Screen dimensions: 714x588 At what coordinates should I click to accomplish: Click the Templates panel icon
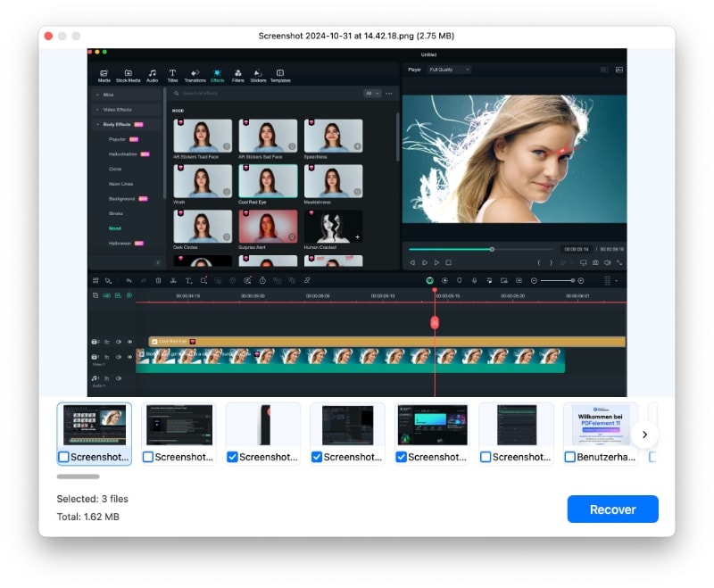pos(280,74)
